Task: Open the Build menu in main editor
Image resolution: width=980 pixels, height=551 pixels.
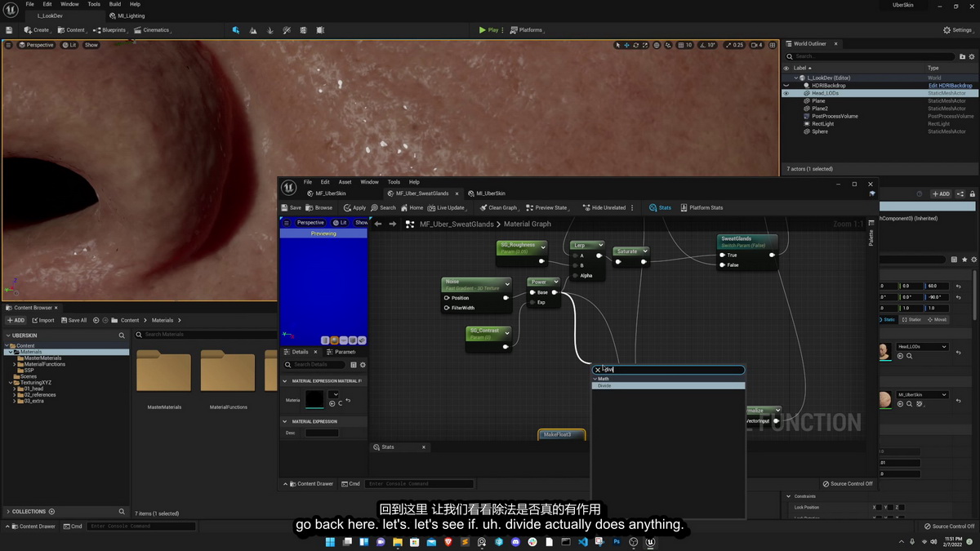Action: [x=115, y=4]
